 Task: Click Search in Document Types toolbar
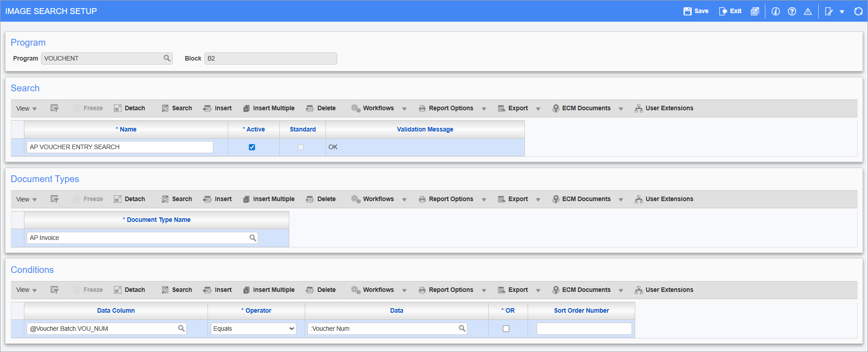pos(177,199)
